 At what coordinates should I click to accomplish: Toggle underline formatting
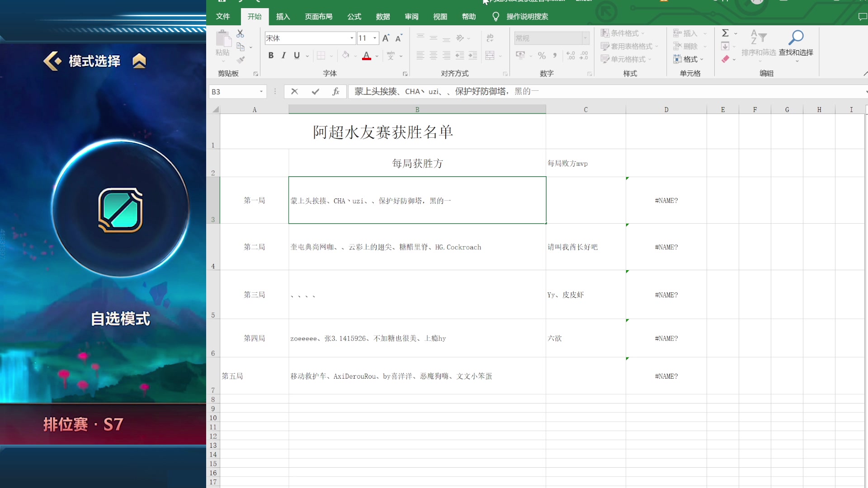[296, 55]
